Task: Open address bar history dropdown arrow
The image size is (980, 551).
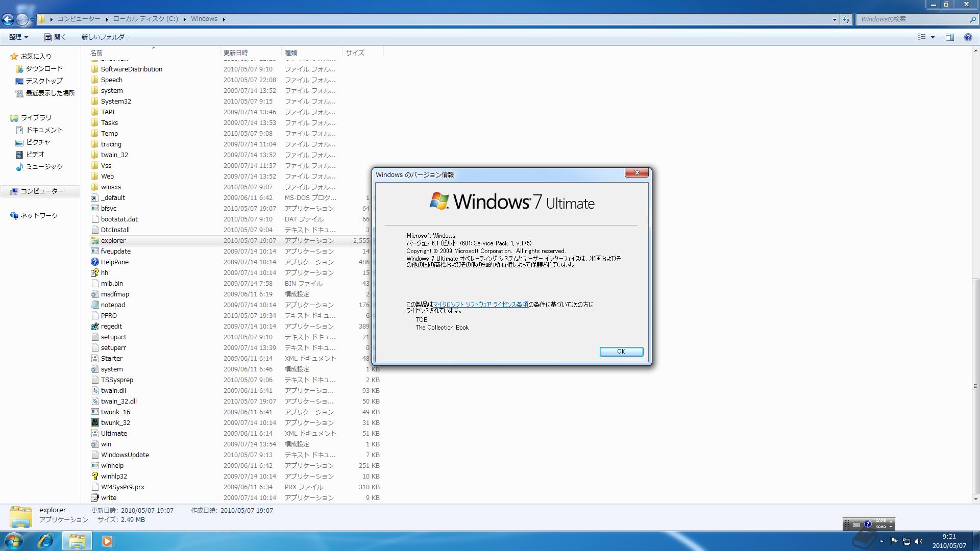Action: point(835,19)
